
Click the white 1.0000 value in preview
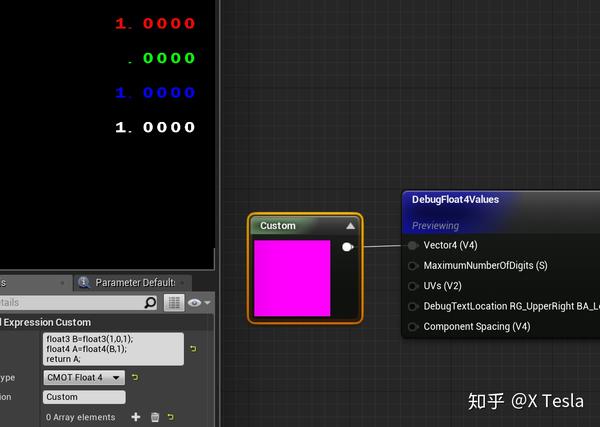click(155, 127)
